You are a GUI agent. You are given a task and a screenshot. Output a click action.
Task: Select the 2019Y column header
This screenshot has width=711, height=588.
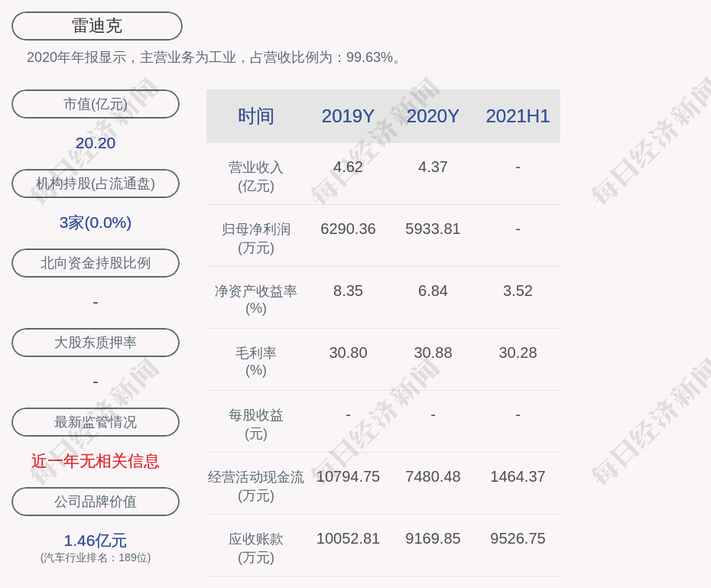tap(348, 116)
